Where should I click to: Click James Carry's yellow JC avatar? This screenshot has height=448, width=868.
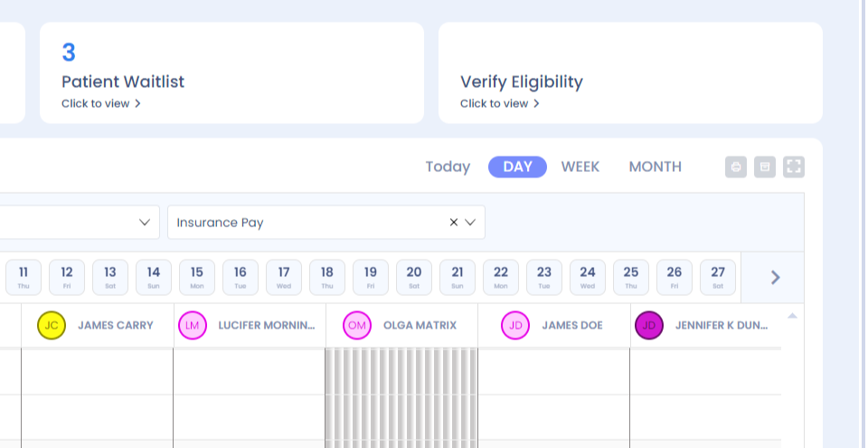click(x=52, y=326)
